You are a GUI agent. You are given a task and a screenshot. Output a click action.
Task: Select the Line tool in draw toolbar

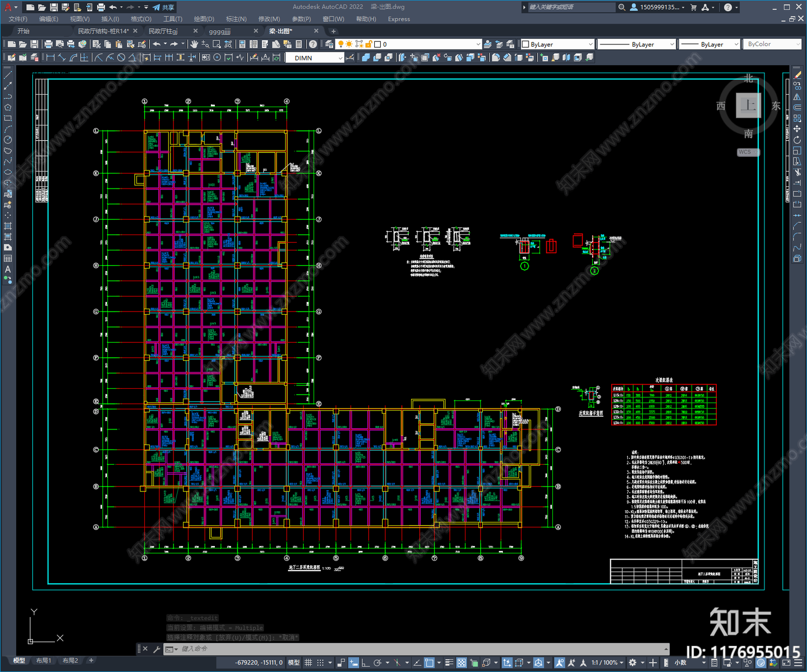(8, 75)
